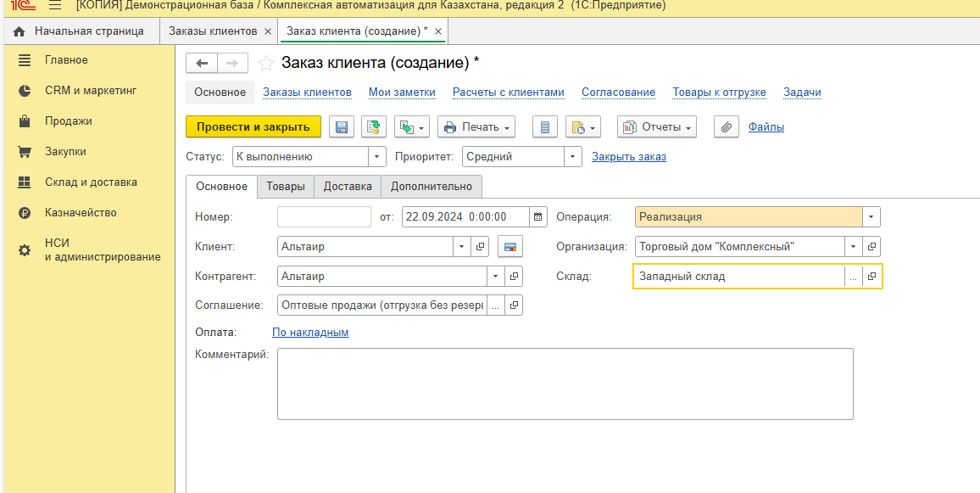Add order to favorites with star icon
The height and width of the screenshot is (493, 980).
point(266,64)
